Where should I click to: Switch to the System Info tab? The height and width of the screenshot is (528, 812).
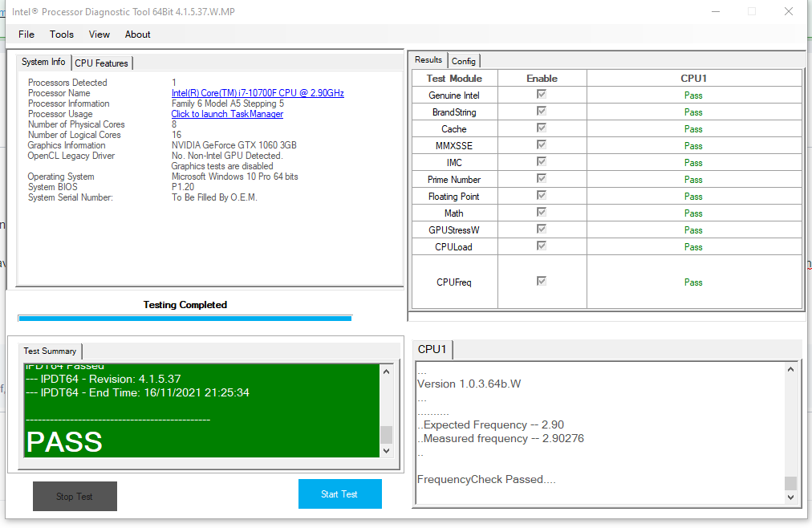[x=43, y=62]
